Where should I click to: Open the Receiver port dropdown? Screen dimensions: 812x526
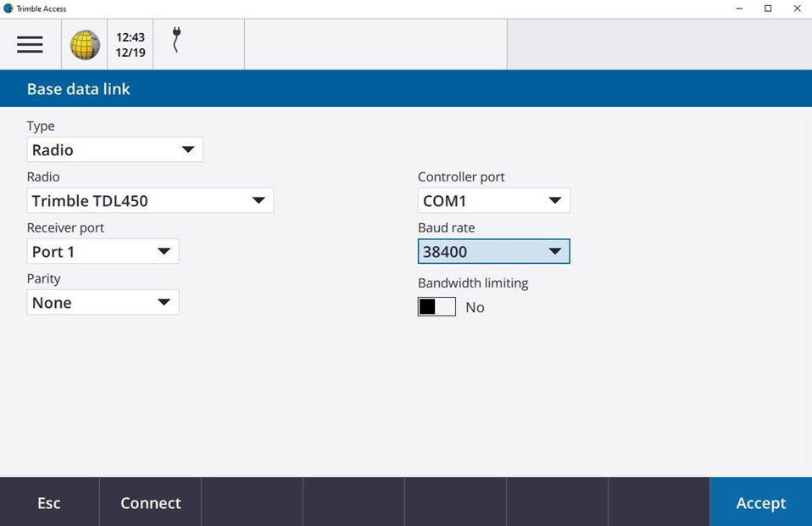click(x=103, y=252)
